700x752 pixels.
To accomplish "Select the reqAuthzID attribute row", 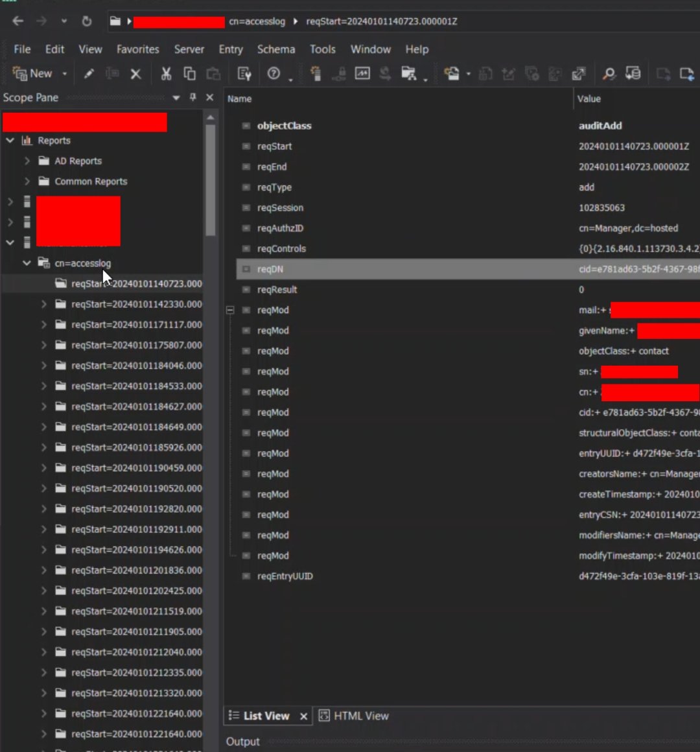I will (x=468, y=228).
